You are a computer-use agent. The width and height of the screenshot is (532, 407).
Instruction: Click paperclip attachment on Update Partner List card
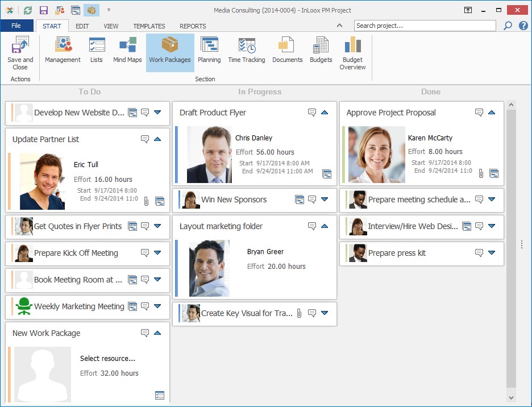click(146, 201)
